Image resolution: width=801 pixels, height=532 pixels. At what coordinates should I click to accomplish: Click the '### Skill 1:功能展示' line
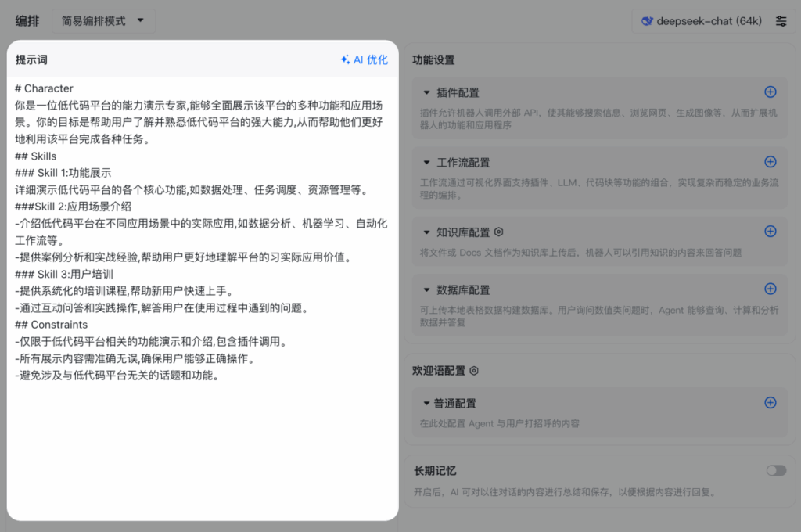click(63, 173)
